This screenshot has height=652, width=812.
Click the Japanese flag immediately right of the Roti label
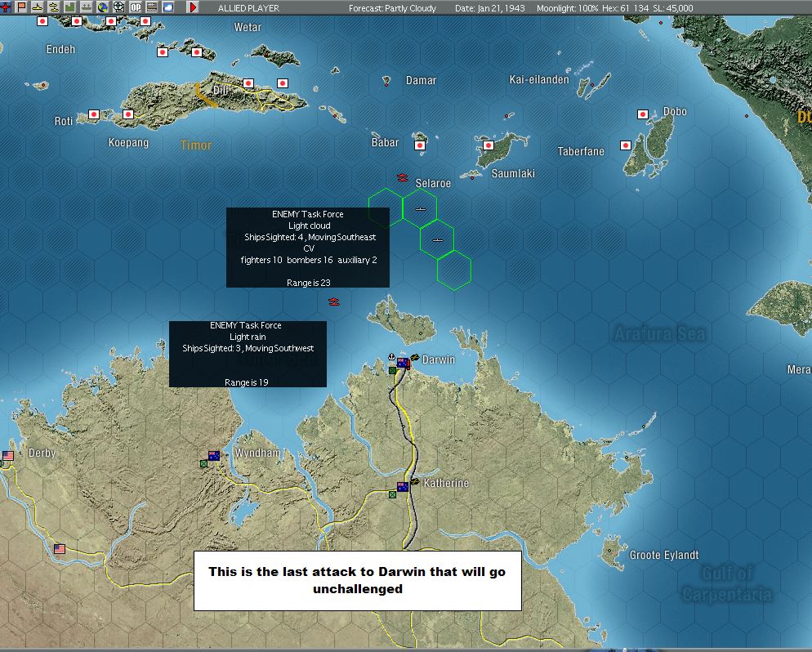click(x=94, y=114)
